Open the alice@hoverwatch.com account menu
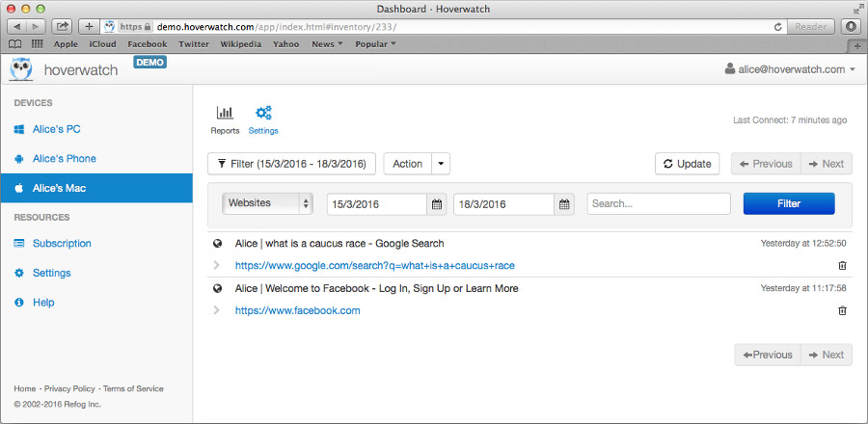Viewport: 868px width, 424px height. pos(789,69)
